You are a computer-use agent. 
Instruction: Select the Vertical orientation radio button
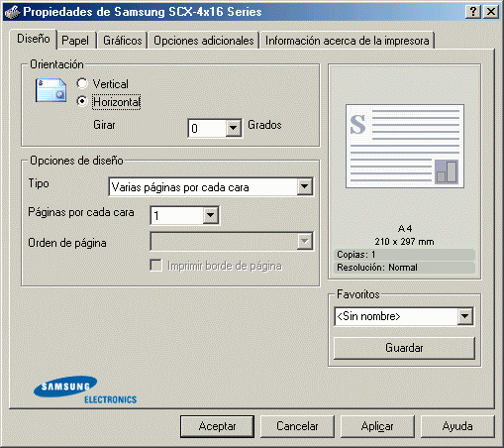(82, 83)
